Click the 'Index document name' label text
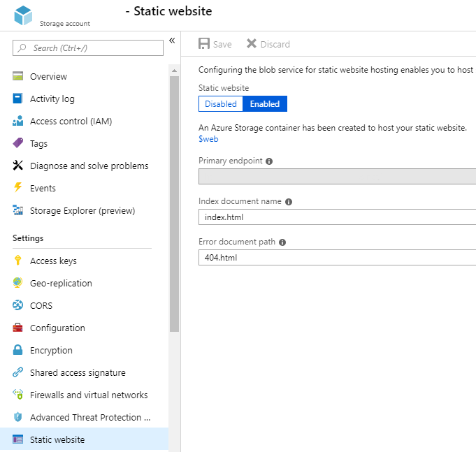The width and height of the screenshot is (476, 452). [x=240, y=201]
